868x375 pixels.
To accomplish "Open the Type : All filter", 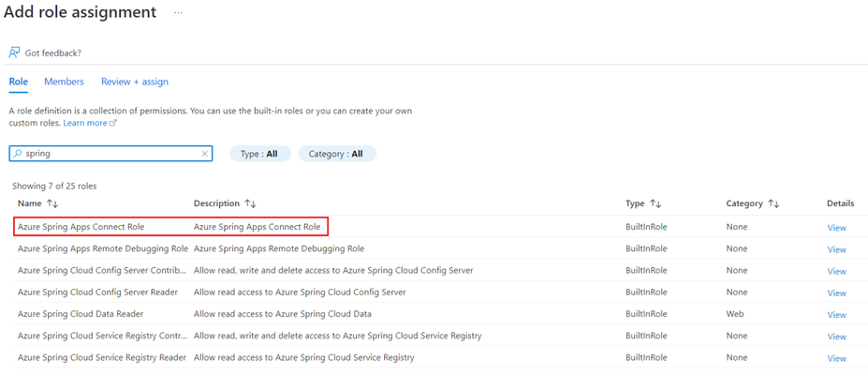I will 259,154.
